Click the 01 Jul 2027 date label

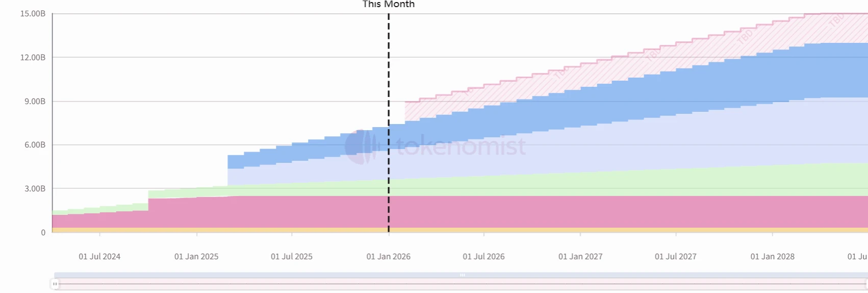[676, 257]
